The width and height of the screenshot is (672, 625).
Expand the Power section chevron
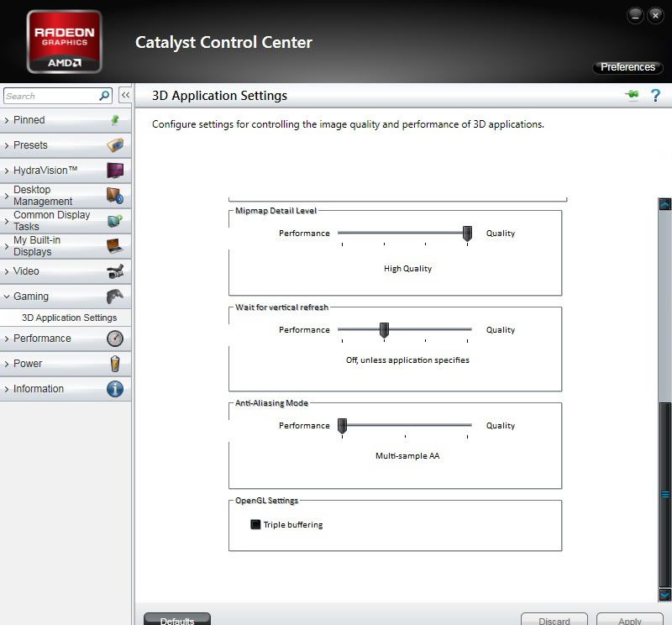point(7,364)
